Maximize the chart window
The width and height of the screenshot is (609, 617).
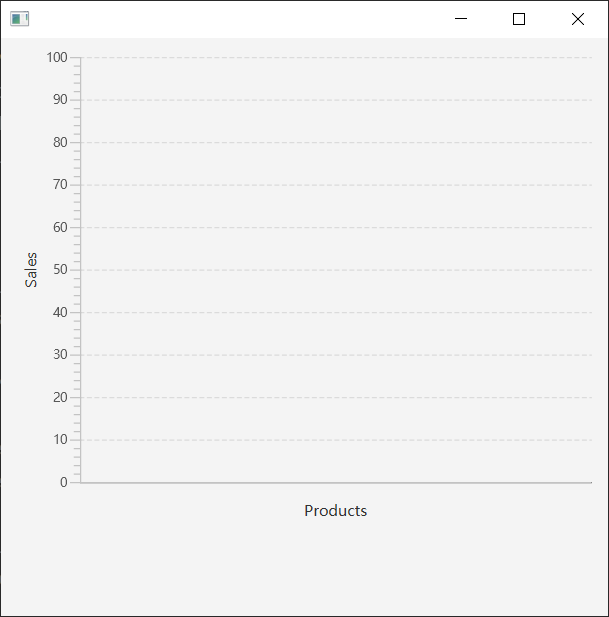(519, 19)
